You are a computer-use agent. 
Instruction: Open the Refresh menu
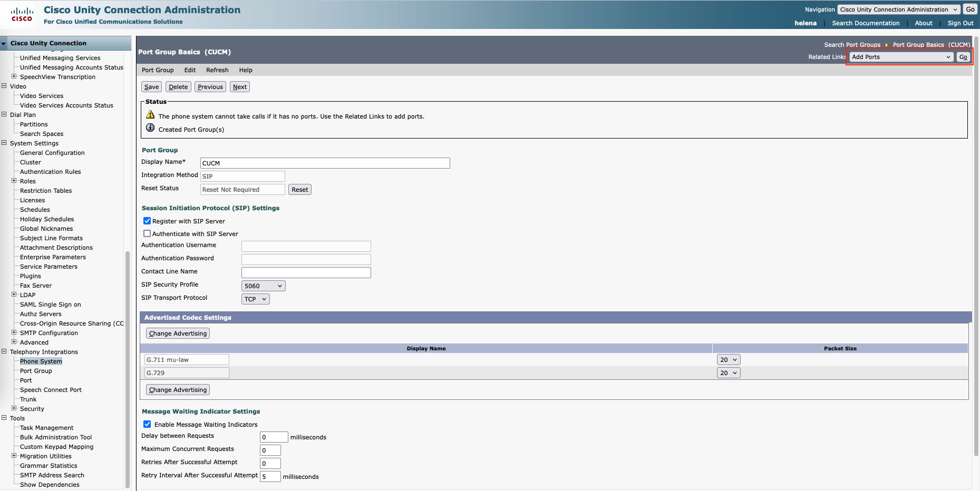[217, 70]
